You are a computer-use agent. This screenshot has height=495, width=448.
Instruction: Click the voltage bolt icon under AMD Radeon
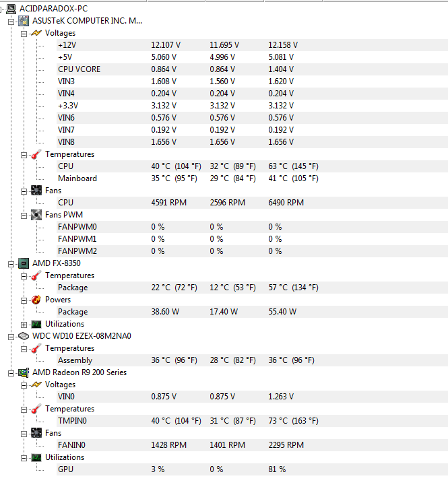point(36,385)
